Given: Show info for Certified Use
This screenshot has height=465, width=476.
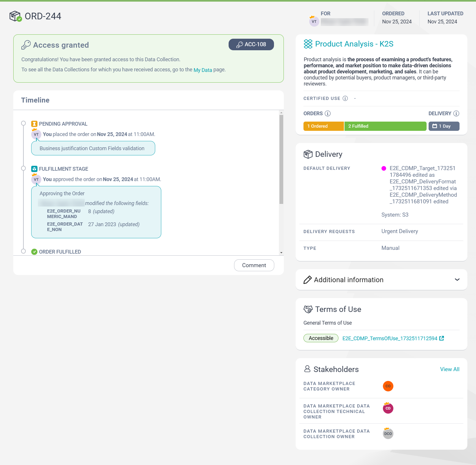Looking at the screenshot, I should click(x=345, y=98).
